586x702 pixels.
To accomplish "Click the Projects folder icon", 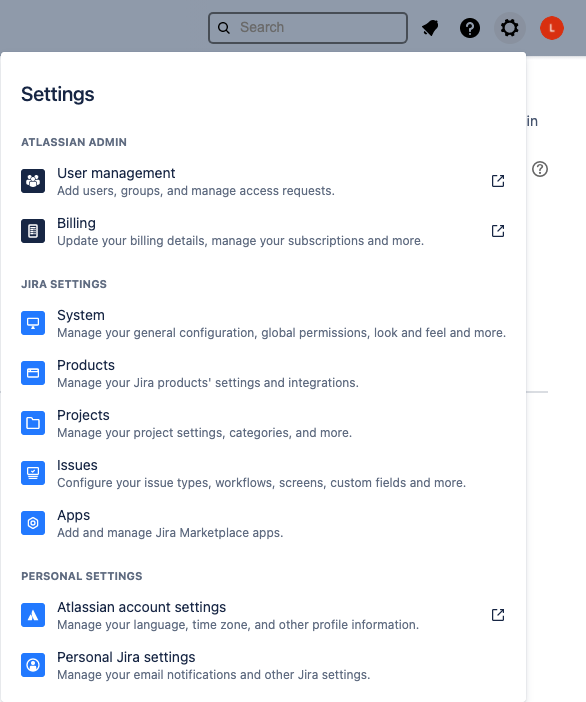I will tap(33, 423).
